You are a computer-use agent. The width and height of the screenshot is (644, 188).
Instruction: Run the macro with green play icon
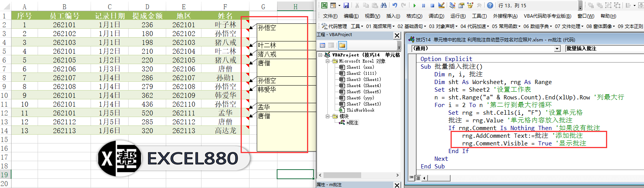(414, 5)
